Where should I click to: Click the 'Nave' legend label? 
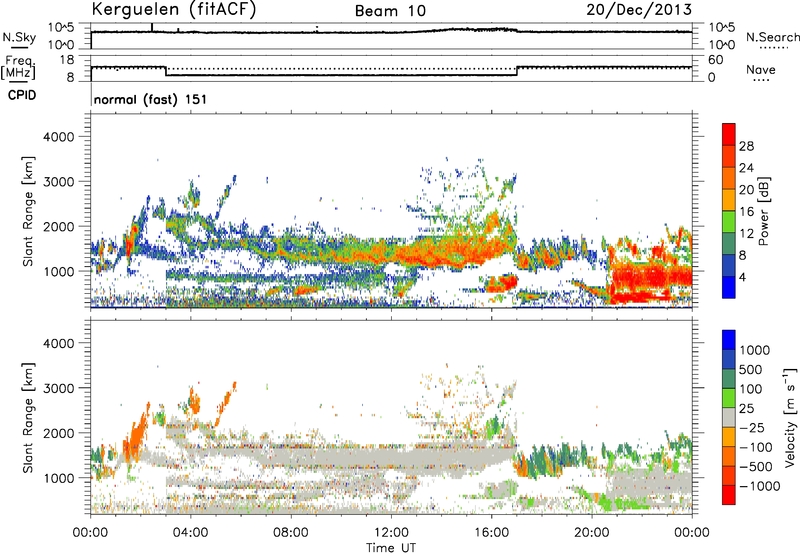point(761,70)
